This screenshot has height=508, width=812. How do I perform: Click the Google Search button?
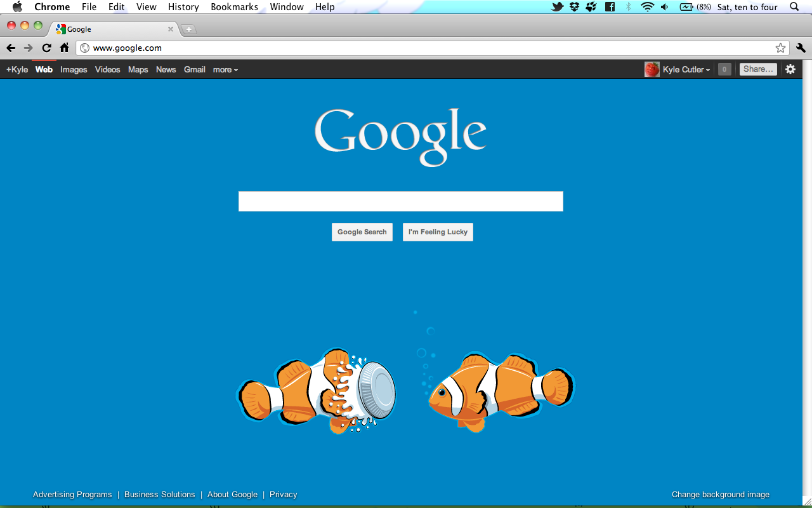(362, 232)
